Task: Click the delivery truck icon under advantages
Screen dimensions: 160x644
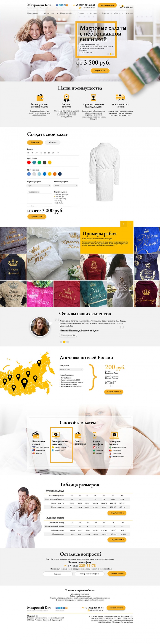Action: click(x=120, y=97)
